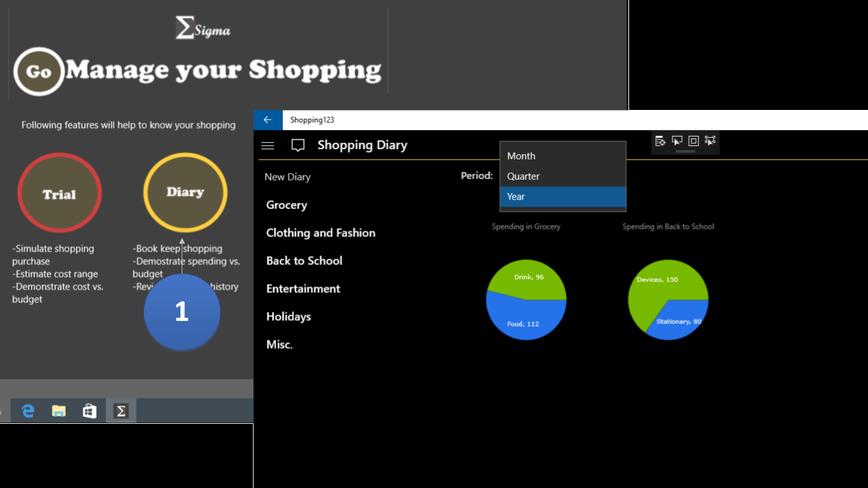
Task: Click the Go circle button
Action: tap(39, 71)
